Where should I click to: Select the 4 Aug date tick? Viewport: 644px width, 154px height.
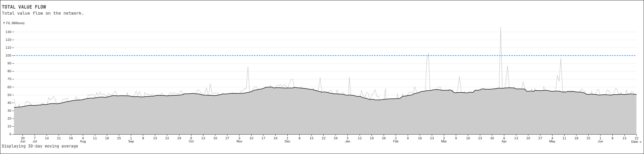83,140
